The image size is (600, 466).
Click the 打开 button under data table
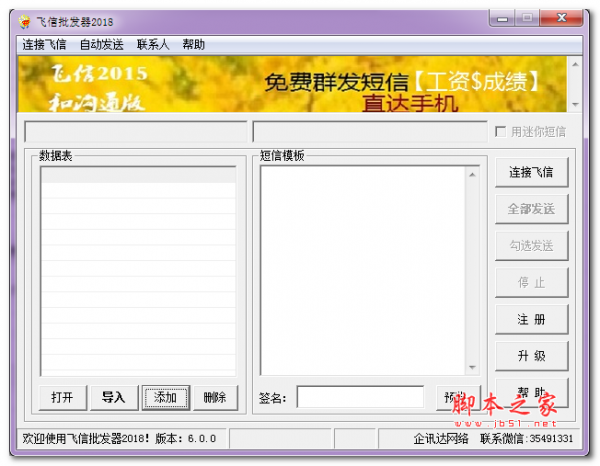click(x=62, y=398)
